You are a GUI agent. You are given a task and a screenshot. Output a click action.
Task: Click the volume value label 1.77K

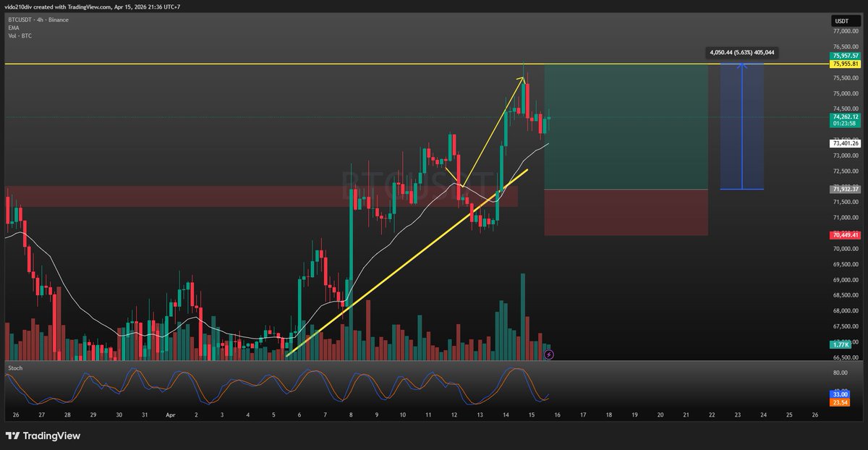[x=841, y=346]
